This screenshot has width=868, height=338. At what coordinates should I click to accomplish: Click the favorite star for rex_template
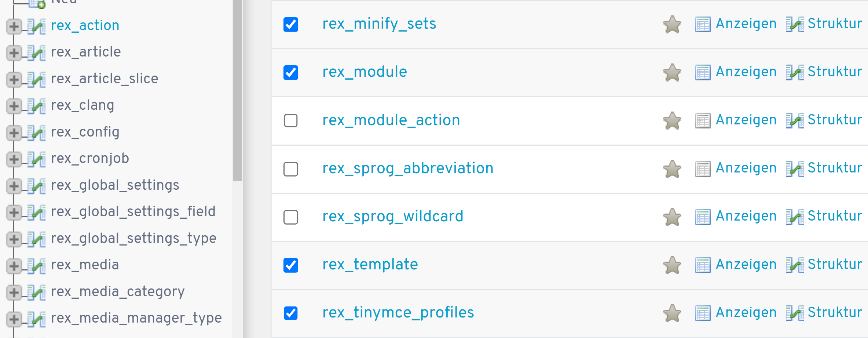pyautogui.click(x=672, y=265)
